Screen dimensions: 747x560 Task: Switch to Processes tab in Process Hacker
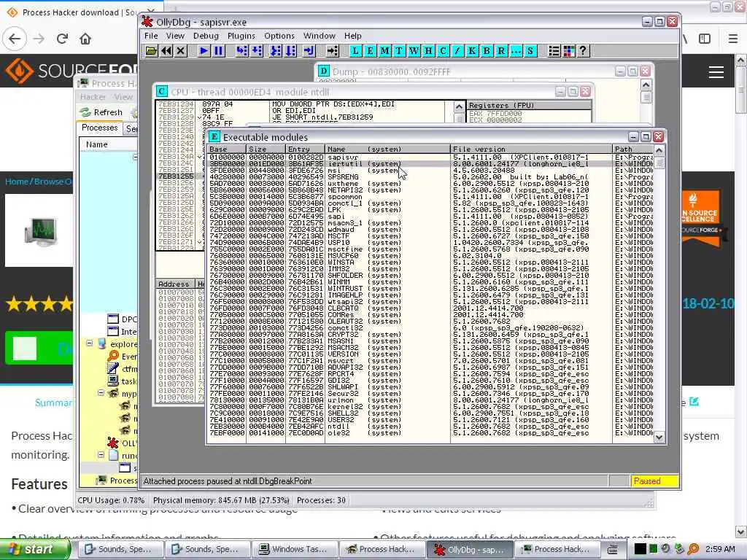[99, 128]
